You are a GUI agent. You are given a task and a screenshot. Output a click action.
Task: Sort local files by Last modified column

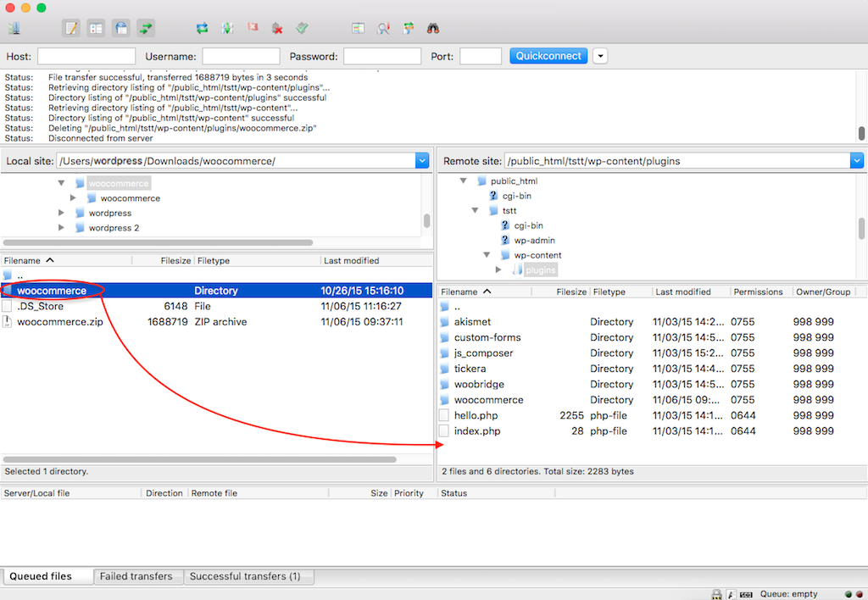(x=376, y=261)
